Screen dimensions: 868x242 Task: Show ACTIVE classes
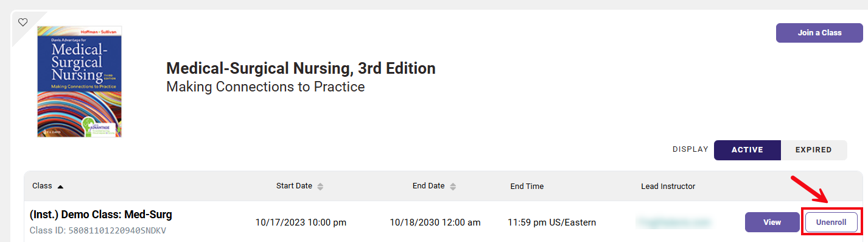point(747,150)
